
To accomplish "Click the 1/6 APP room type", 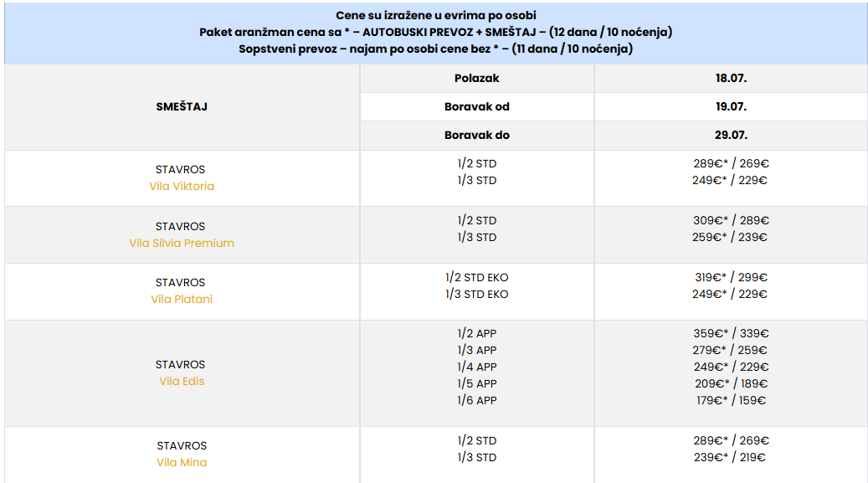I will coord(476,400).
